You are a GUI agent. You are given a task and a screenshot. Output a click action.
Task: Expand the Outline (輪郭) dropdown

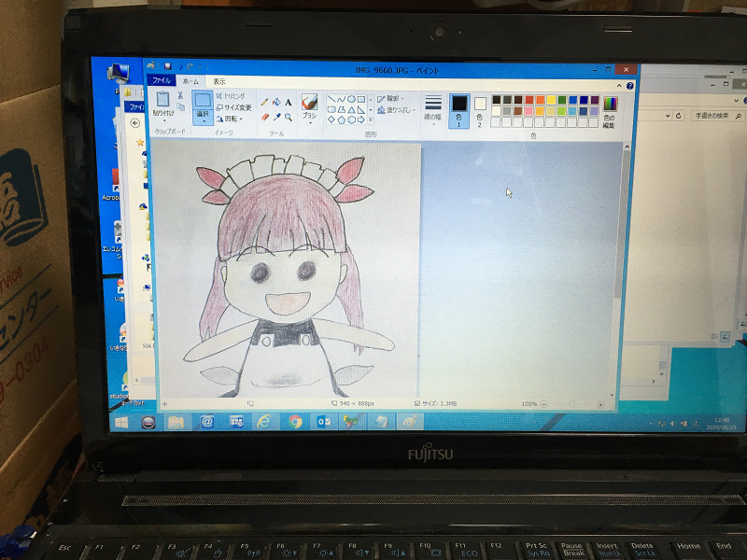coord(393,98)
